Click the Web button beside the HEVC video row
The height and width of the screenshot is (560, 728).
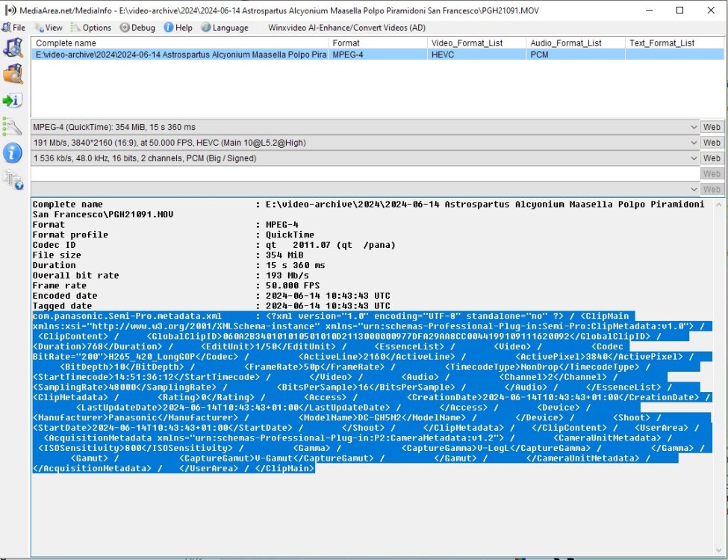[x=712, y=143]
